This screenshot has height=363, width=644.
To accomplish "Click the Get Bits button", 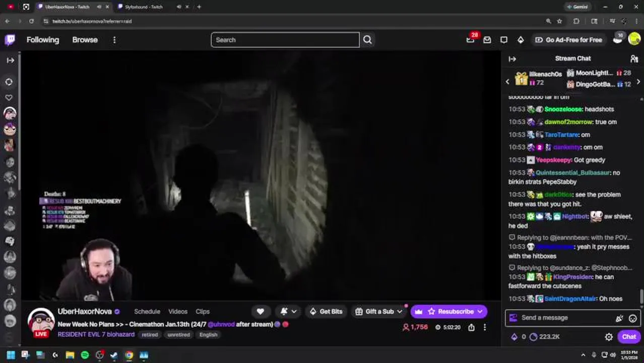I will (x=326, y=312).
